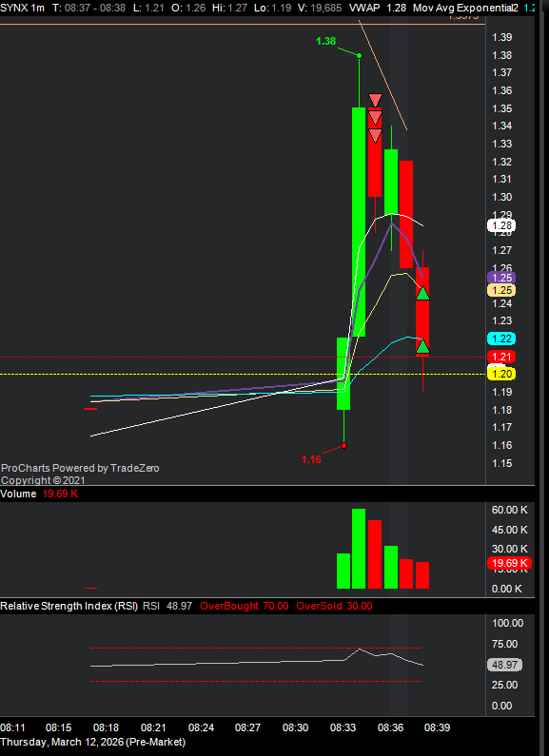The width and height of the screenshot is (549, 756).
Task: Click the descending orange trendline
Action: pos(382,76)
